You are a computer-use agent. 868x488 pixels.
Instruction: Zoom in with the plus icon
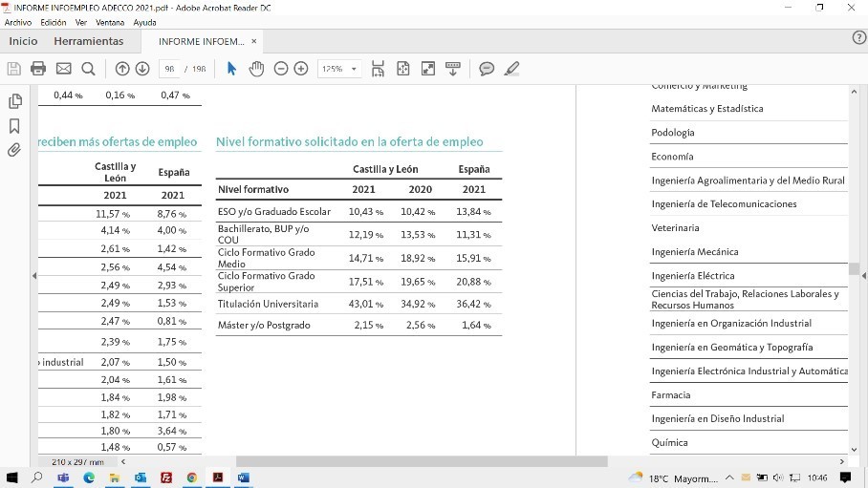pos(301,69)
